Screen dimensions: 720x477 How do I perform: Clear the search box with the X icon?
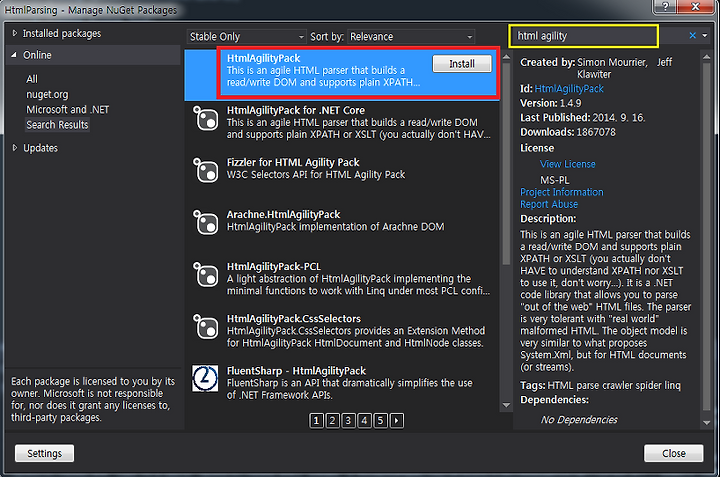[x=692, y=35]
